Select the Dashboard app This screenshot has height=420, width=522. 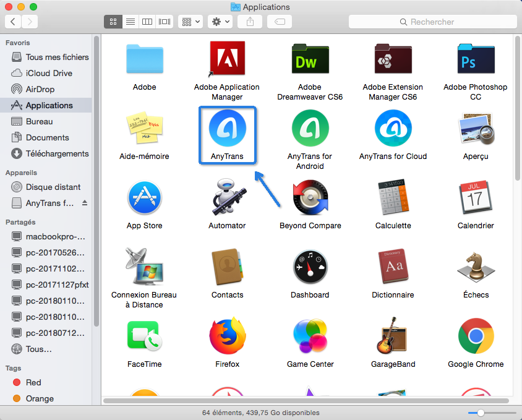click(x=310, y=267)
